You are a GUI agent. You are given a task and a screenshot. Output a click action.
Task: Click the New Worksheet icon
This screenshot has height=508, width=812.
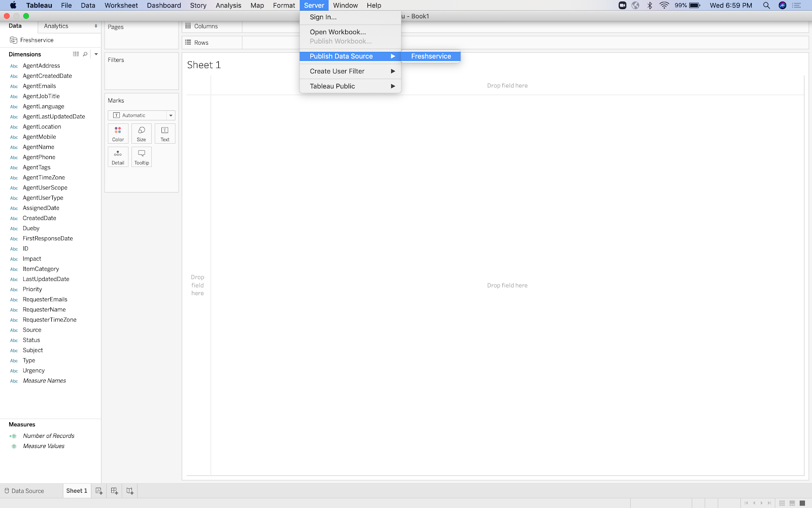pyautogui.click(x=99, y=491)
